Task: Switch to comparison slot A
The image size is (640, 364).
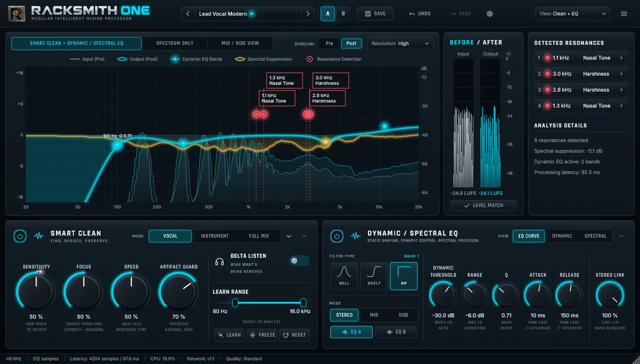Action: pos(328,14)
